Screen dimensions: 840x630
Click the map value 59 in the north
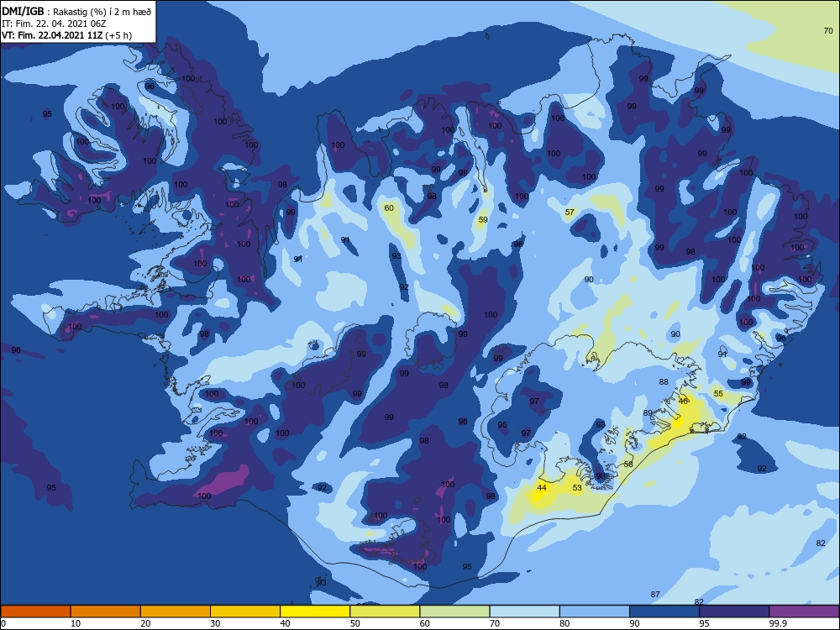483,219
